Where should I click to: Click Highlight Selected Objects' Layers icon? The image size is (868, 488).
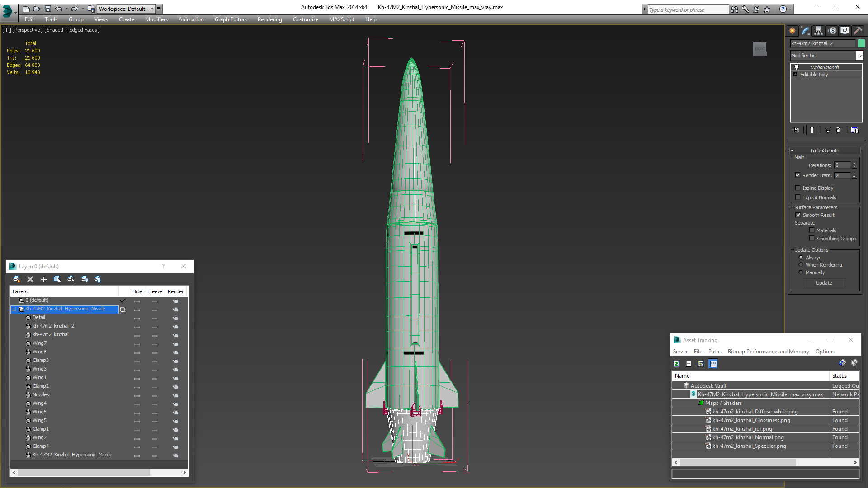(x=71, y=279)
